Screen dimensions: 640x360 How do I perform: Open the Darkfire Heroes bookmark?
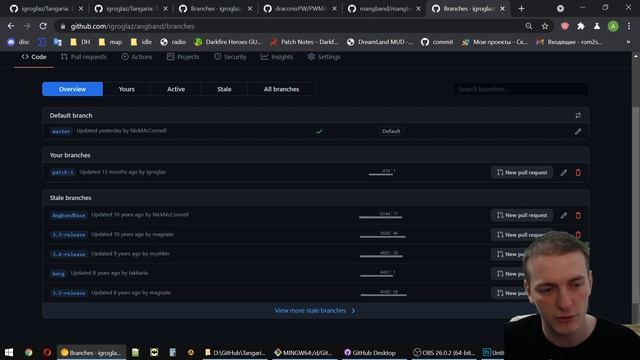click(228, 42)
